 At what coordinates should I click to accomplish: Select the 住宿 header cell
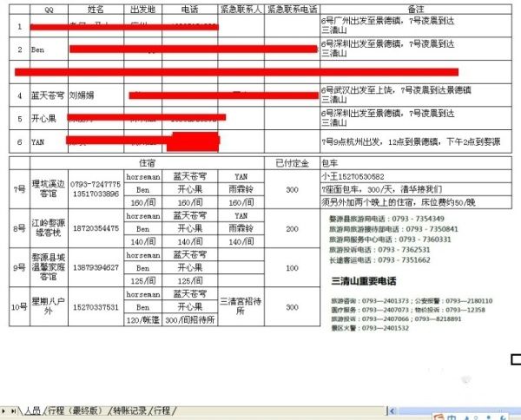(147, 161)
